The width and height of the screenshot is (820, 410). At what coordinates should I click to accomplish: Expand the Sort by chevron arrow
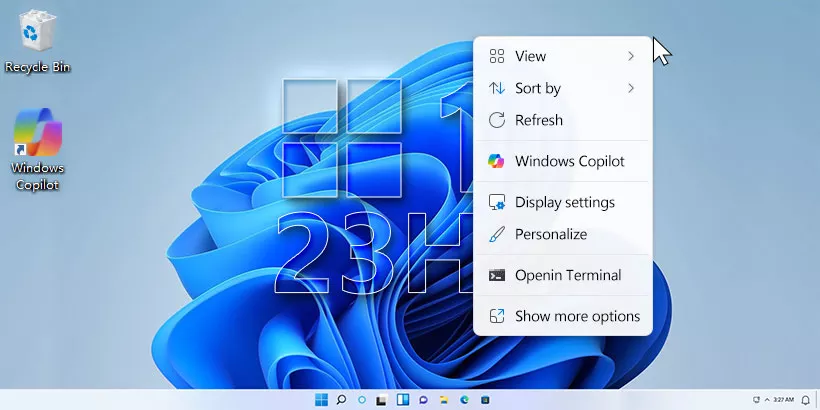(631, 88)
